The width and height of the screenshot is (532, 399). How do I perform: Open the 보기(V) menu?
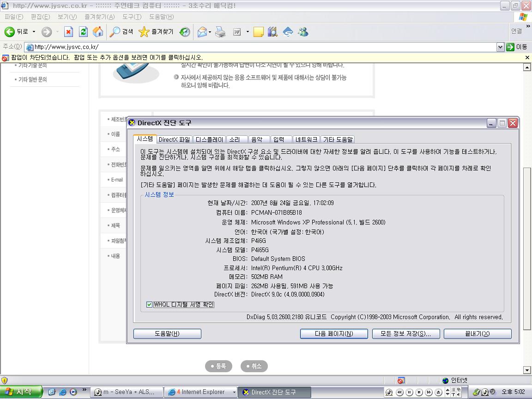(x=67, y=17)
